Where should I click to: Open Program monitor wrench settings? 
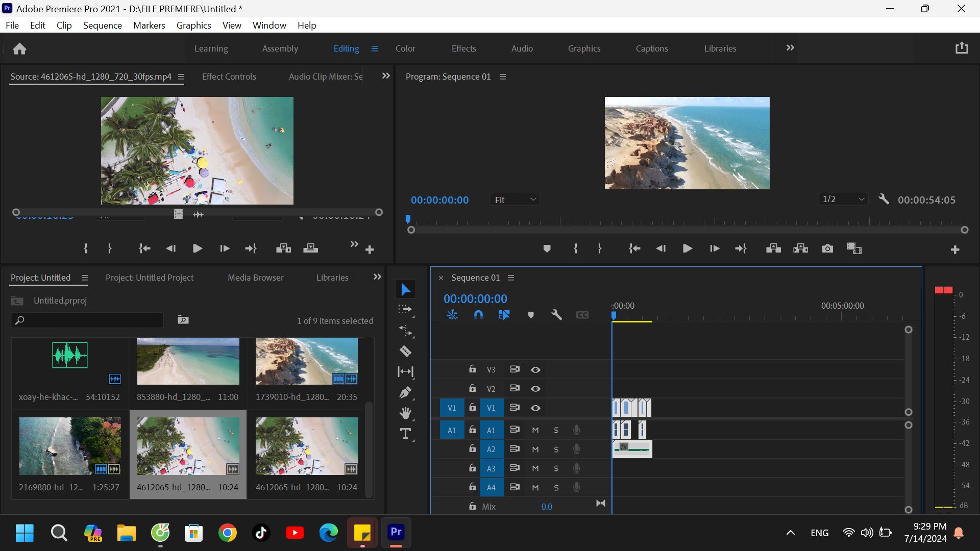click(x=884, y=199)
